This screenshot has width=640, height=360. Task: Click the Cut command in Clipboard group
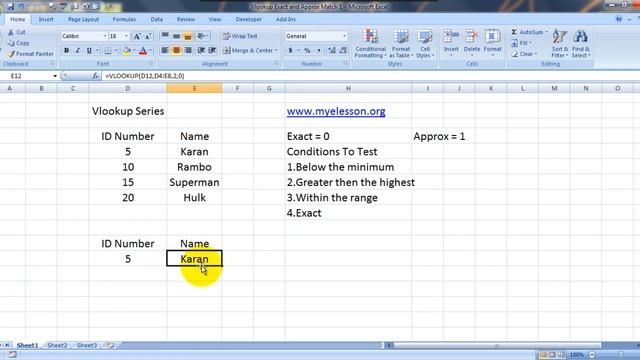[x=17, y=32]
